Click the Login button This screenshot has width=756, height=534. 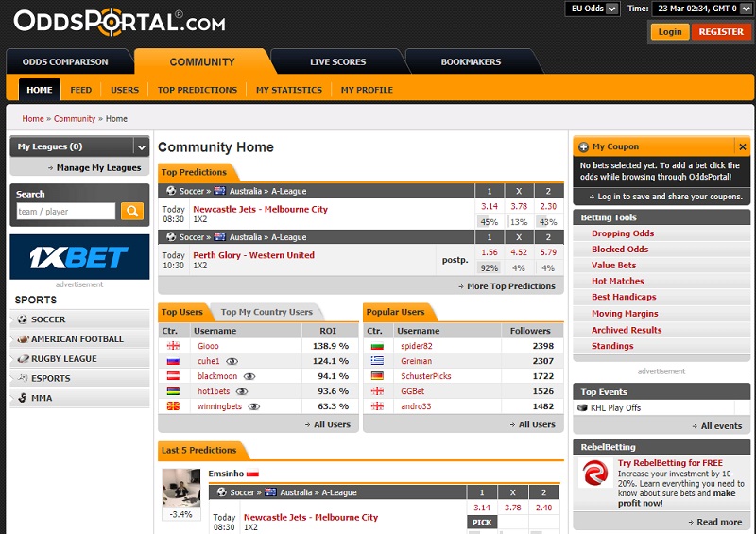tap(670, 32)
